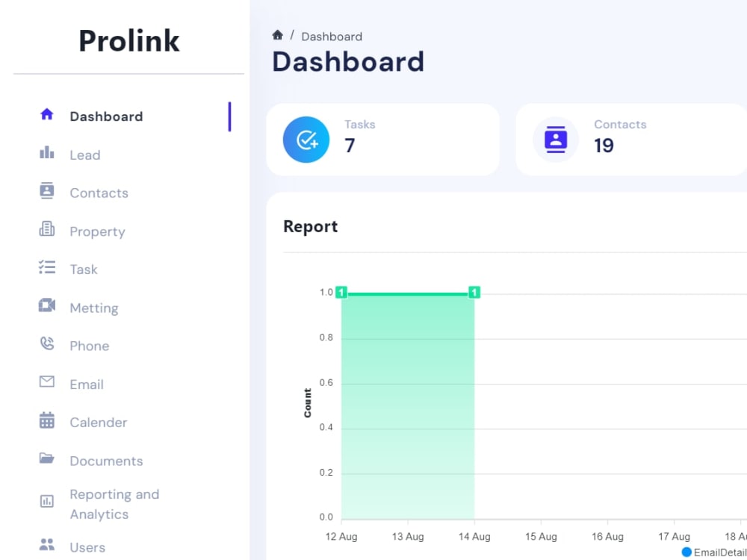Click the Report section heading

click(x=311, y=226)
